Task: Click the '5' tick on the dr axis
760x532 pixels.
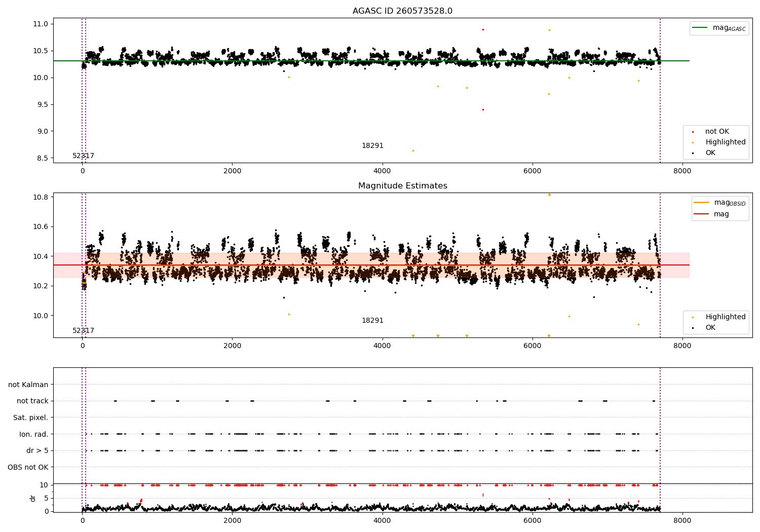Action: 46,499
